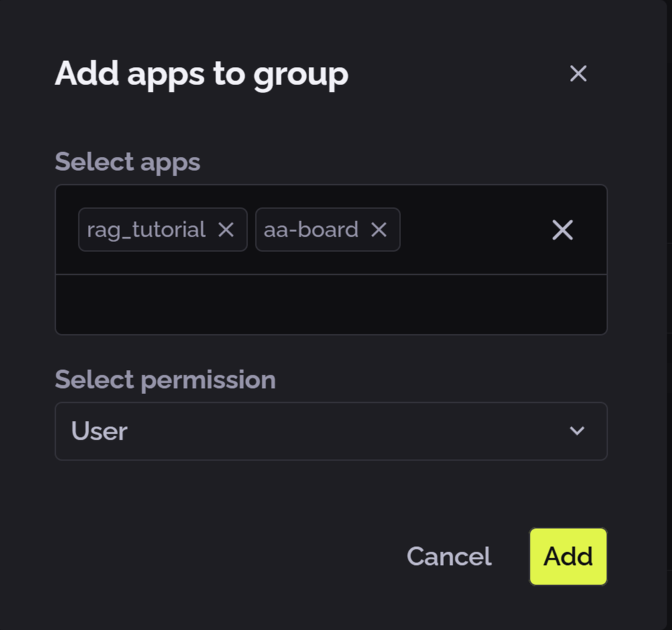Viewport: 672px width, 630px height.
Task: Open the permission selector showing User
Action: (x=331, y=431)
